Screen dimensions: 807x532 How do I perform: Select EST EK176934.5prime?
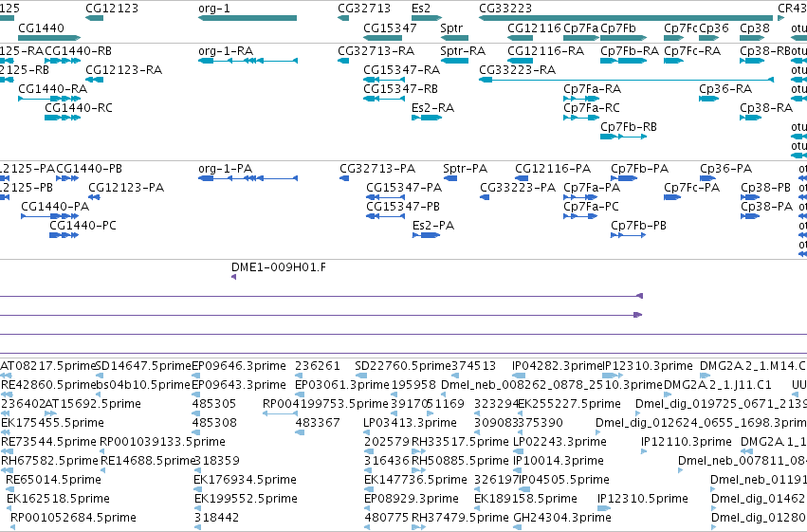click(x=196, y=489)
